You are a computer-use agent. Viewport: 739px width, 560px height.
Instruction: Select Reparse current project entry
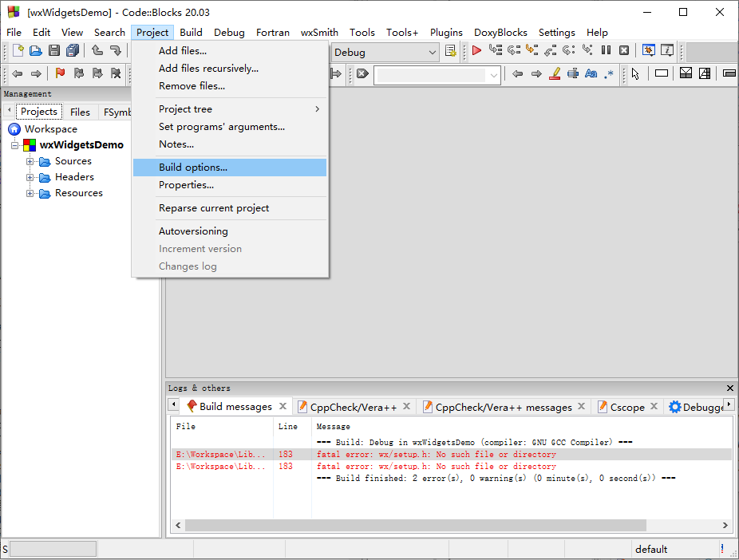[x=230, y=208]
